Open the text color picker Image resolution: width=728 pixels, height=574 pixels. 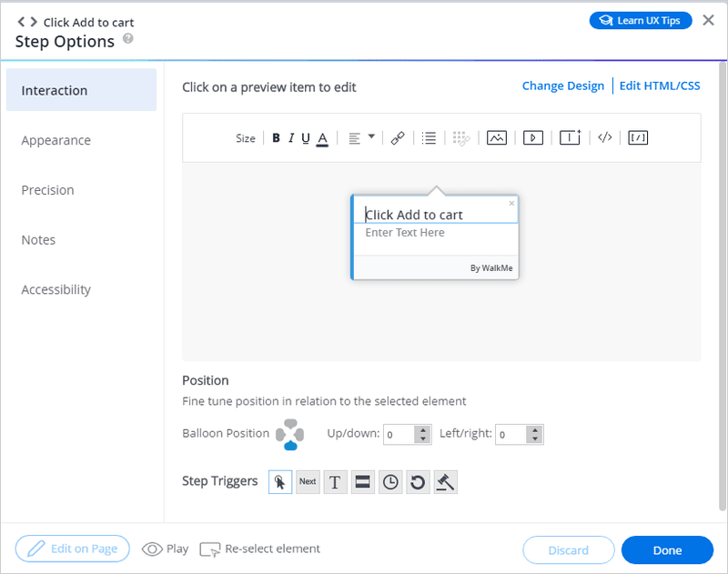[321, 137]
